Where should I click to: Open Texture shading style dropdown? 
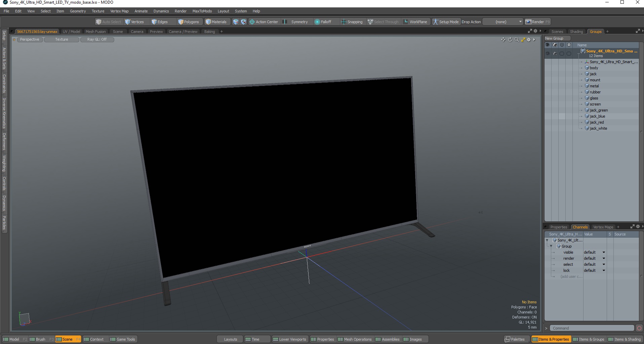click(62, 40)
